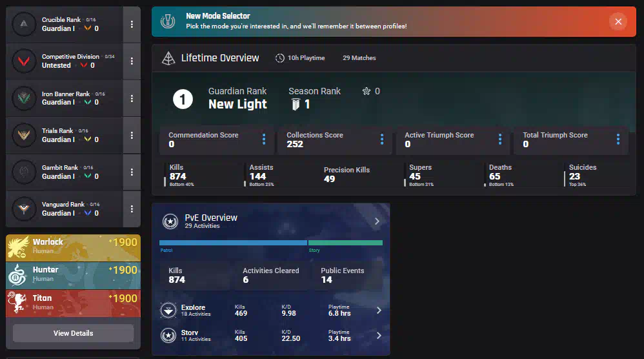Click the blue Patrol progress bar segment
644x359 pixels.
click(233, 243)
